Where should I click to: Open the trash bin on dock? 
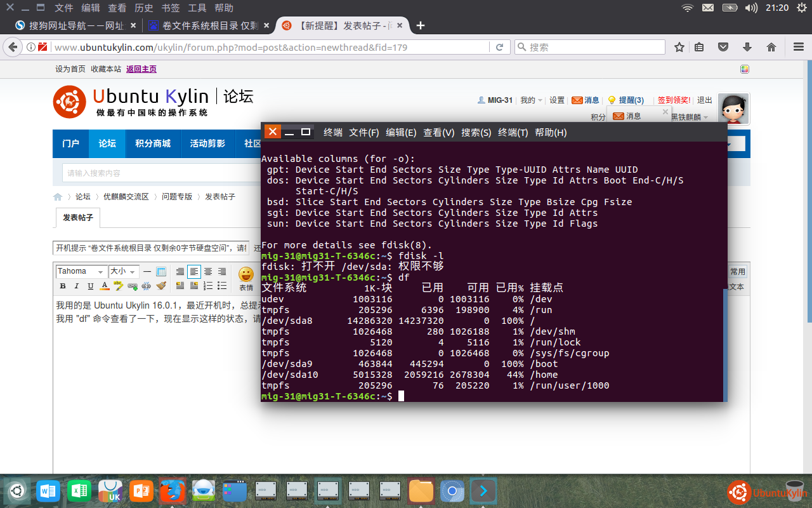point(794,491)
